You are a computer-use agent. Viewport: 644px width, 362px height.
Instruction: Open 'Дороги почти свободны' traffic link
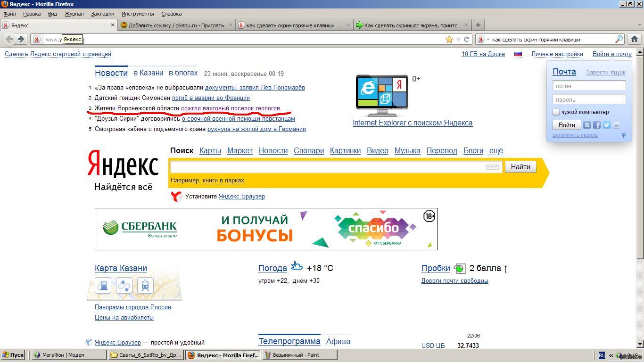pyautogui.click(x=455, y=280)
